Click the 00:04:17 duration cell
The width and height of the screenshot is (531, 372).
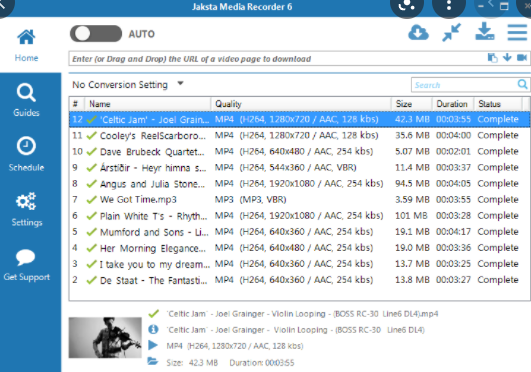(x=453, y=232)
